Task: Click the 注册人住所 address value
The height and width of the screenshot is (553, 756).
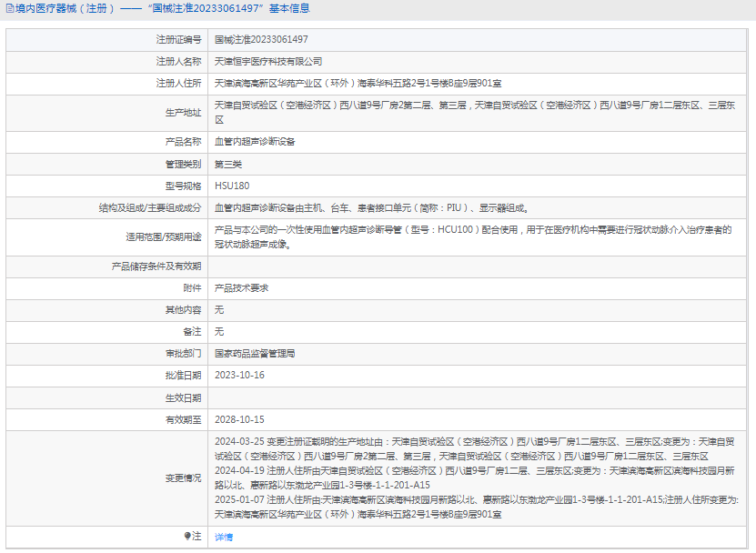Action: tap(358, 84)
